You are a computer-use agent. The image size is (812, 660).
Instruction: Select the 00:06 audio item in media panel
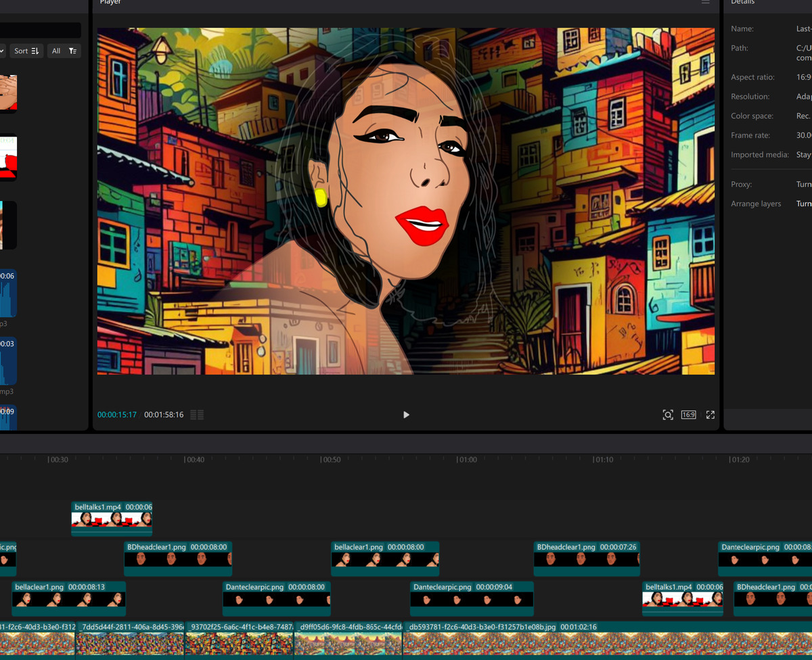click(7, 294)
